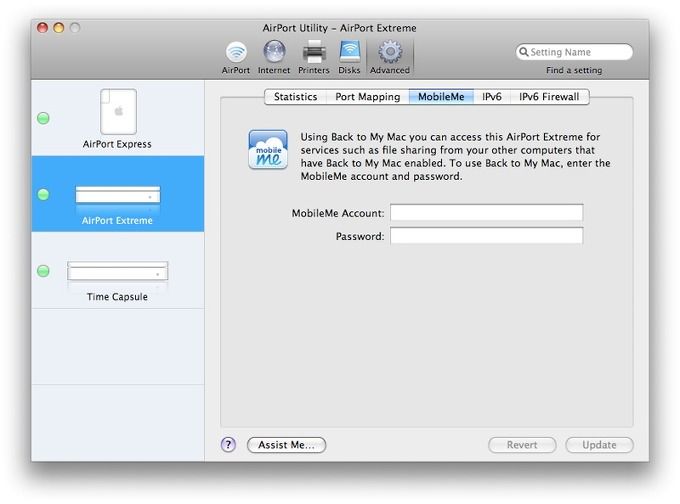Viewport: 680px width, 504px height.
Task: Click the green status light for AirPort Extreme
Action: click(43, 194)
